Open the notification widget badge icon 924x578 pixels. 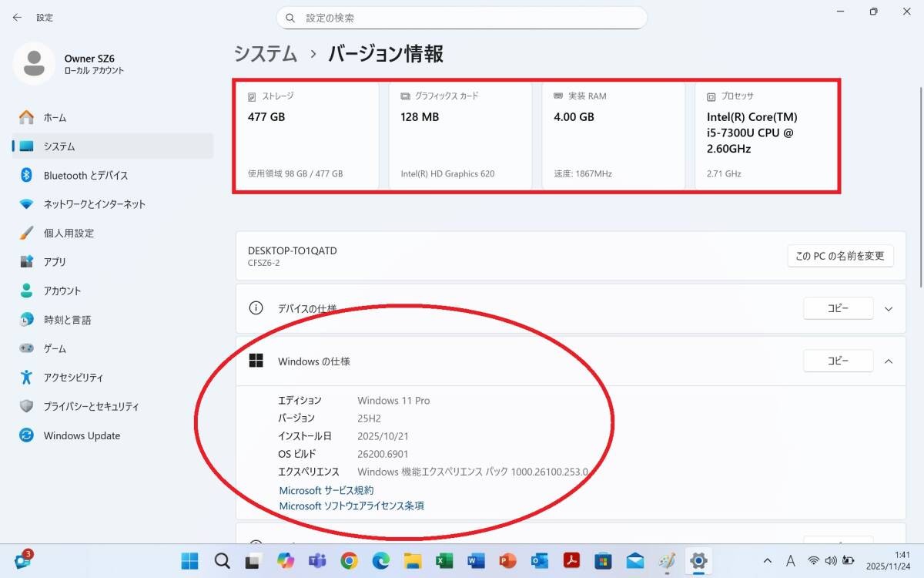click(23, 560)
